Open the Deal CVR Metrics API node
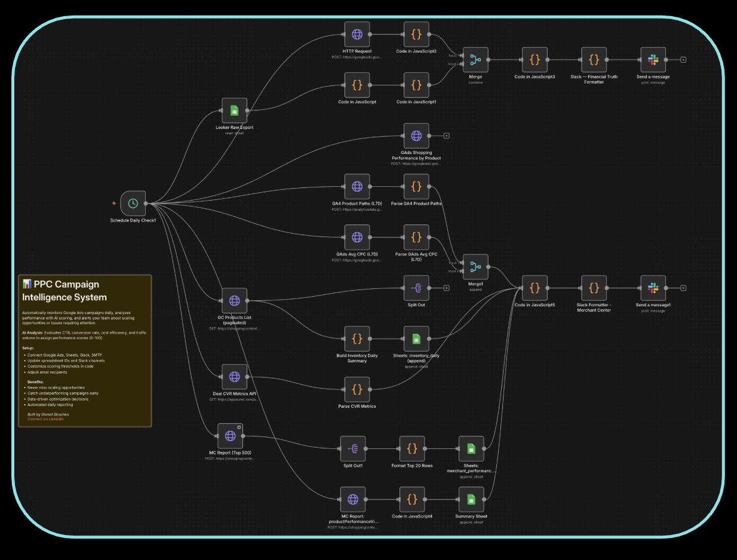737x560 pixels. point(234,376)
